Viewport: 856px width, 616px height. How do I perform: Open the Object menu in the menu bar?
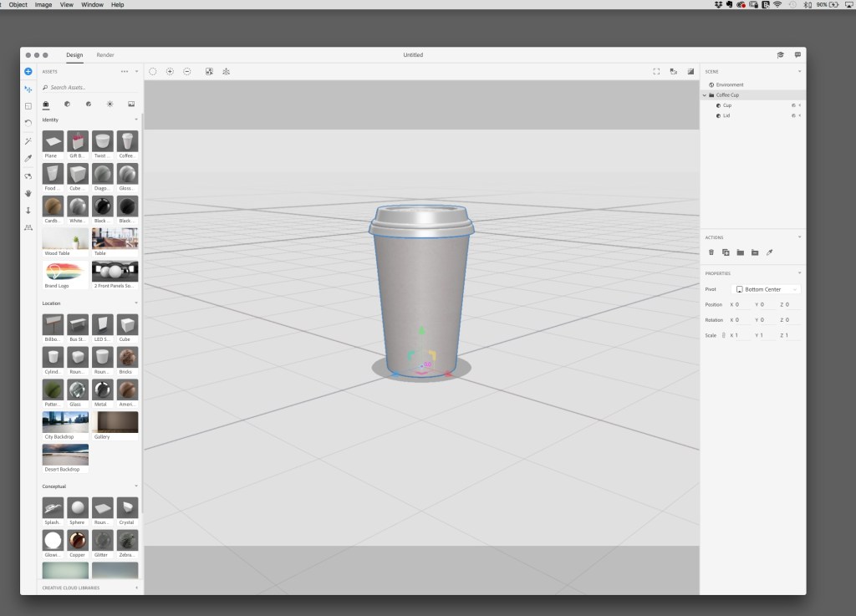(18, 4)
